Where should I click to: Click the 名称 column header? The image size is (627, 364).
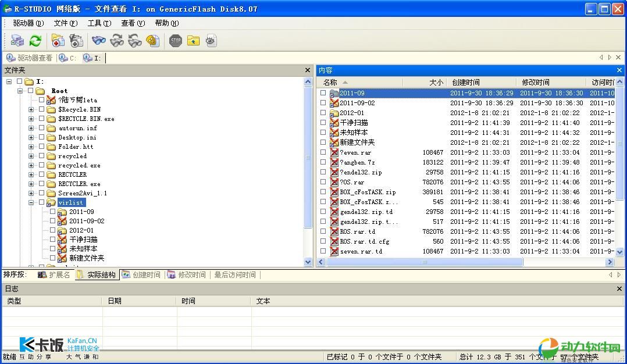(x=359, y=83)
